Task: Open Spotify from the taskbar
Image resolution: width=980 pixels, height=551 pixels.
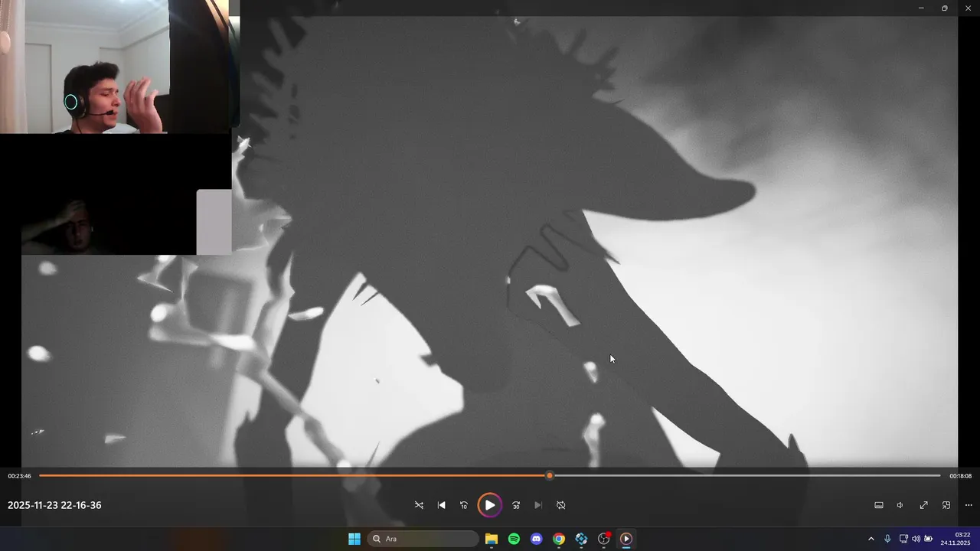Action: pyautogui.click(x=514, y=539)
